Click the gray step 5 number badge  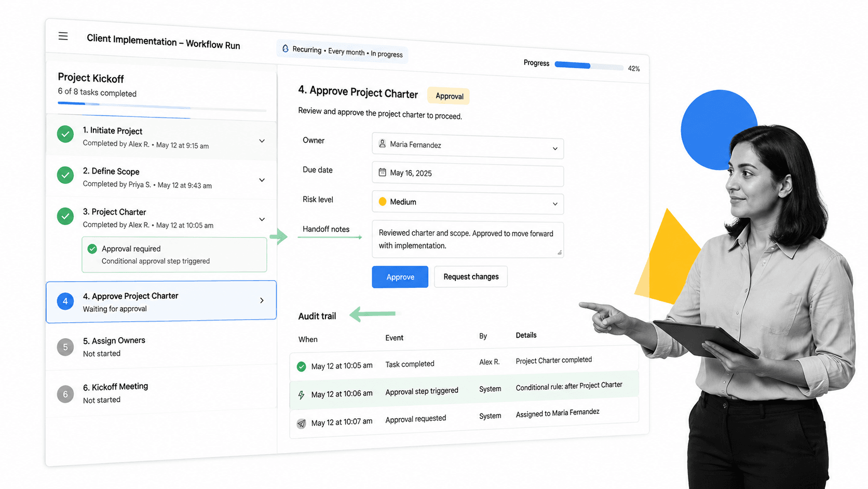(65, 347)
